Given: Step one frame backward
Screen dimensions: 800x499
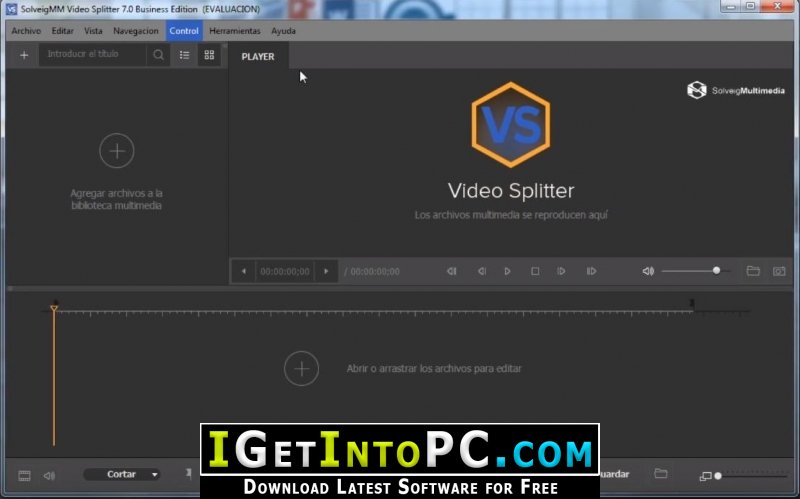Looking at the screenshot, I should click(482, 271).
